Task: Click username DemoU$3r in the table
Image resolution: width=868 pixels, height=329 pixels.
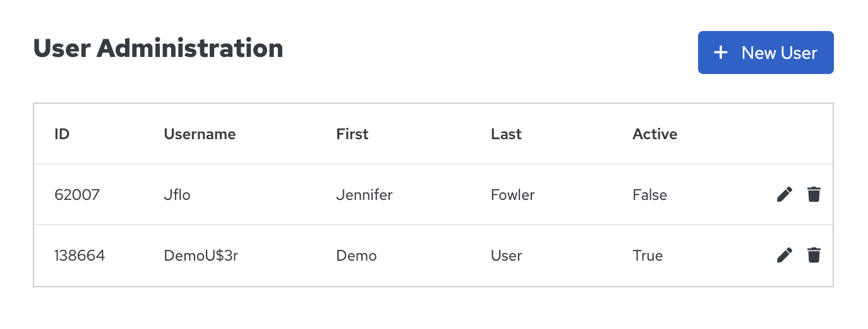Action: coord(201,256)
